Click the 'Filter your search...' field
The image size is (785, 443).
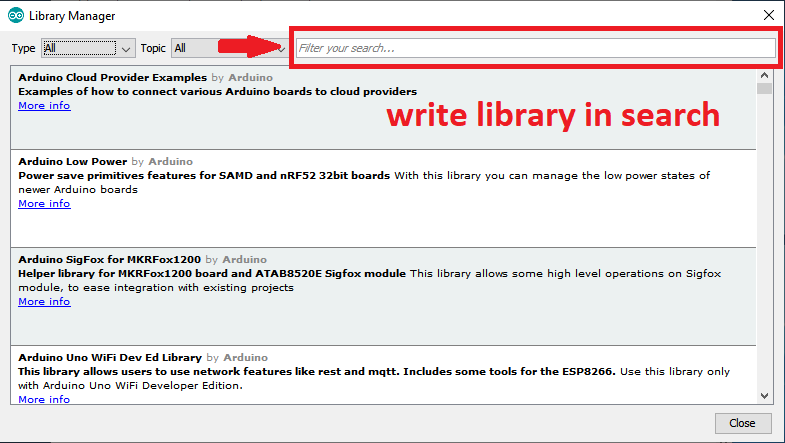pos(535,48)
